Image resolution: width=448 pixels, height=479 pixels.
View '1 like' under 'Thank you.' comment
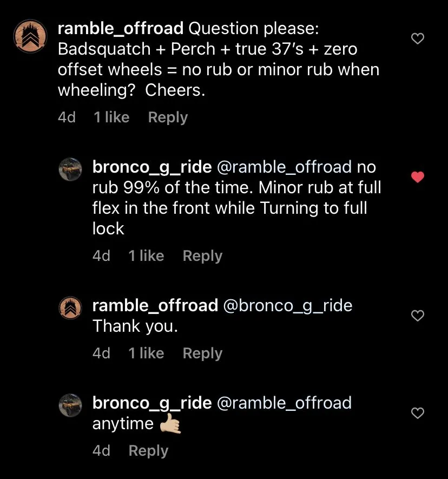point(146,353)
